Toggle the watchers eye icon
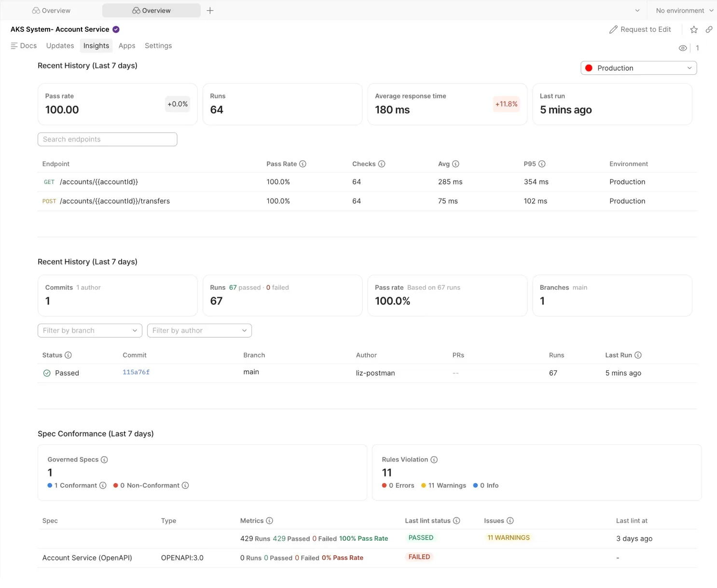The height and width of the screenshot is (588, 717). click(683, 48)
